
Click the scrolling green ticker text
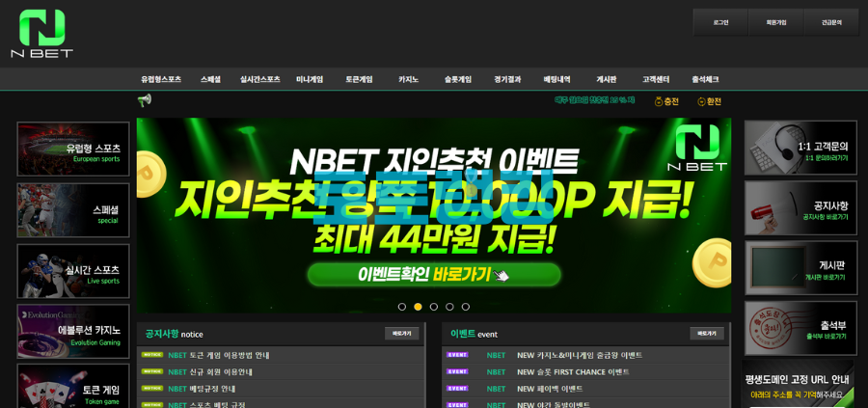click(594, 100)
